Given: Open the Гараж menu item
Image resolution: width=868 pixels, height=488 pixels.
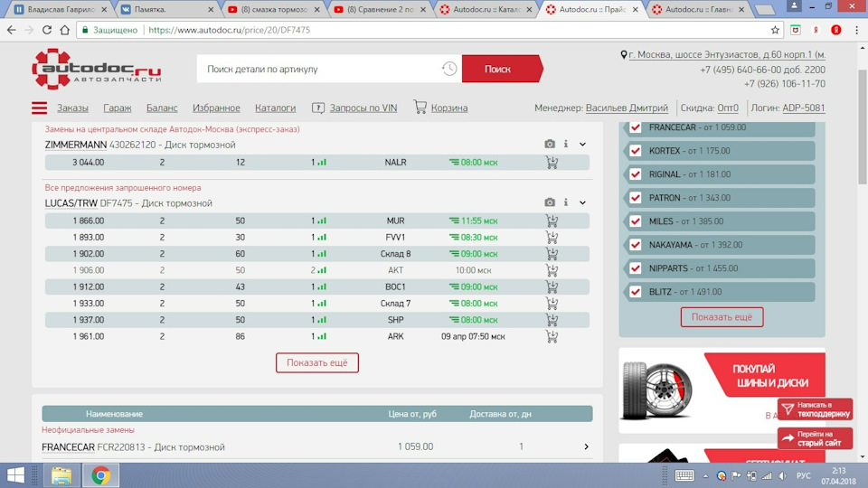Looking at the screenshot, I should (x=118, y=108).
